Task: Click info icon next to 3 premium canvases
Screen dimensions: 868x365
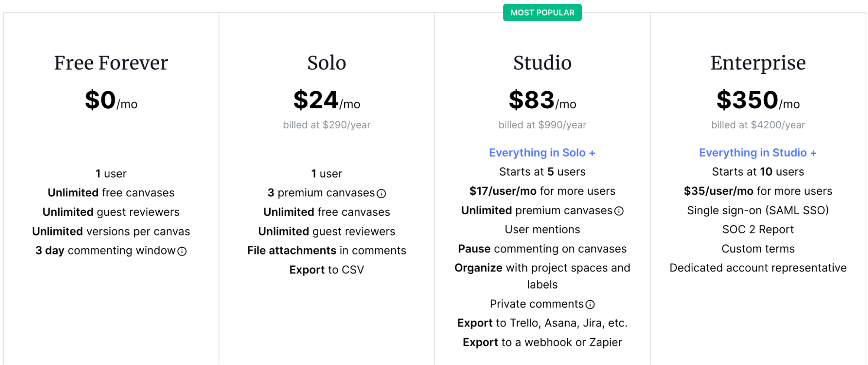Action: [x=381, y=194]
